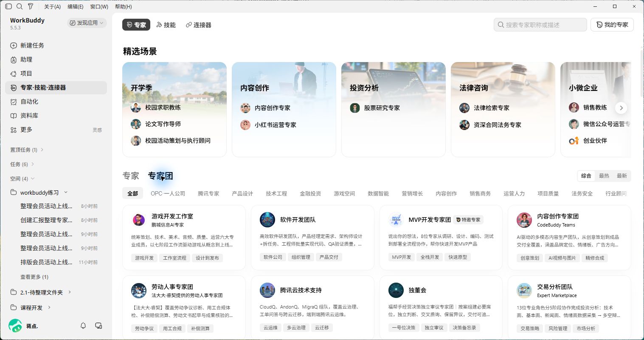Image resolution: width=644 pixels, height=340 pixels.
Task: Click the filter funnel icon in title bar
Action: (x=31, y=6)
